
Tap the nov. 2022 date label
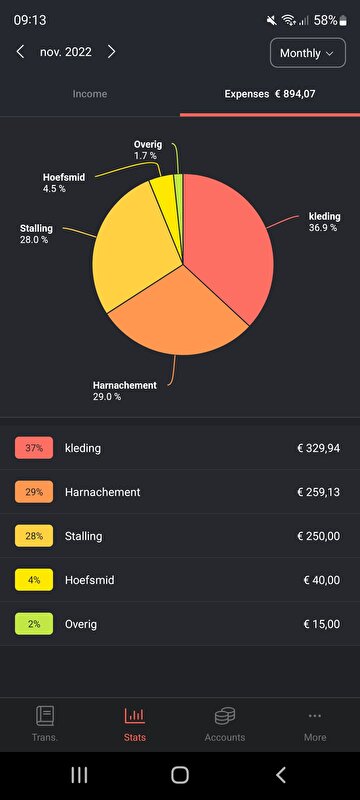click(66, 52)
